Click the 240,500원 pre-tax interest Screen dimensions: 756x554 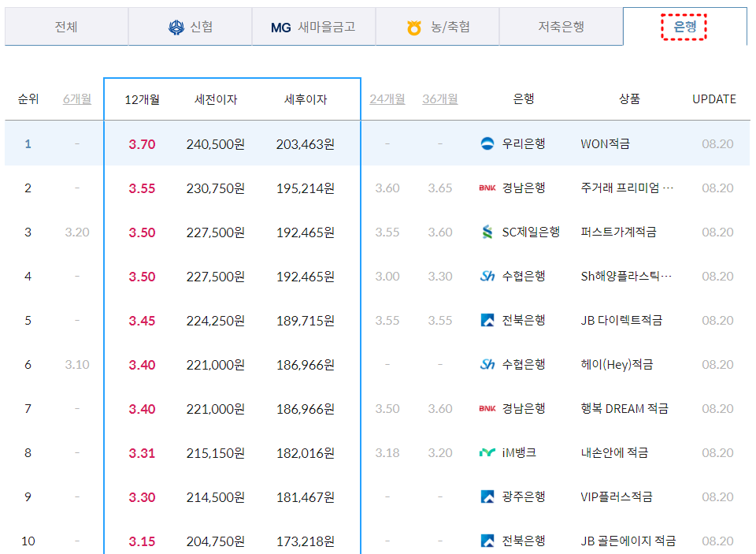tap(216, 144)
